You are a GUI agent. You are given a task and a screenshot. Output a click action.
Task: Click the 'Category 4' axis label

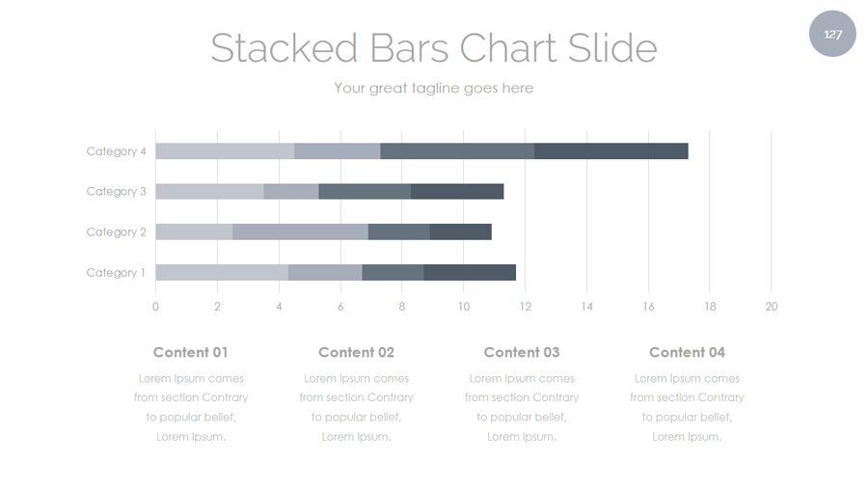click(116, 151)
